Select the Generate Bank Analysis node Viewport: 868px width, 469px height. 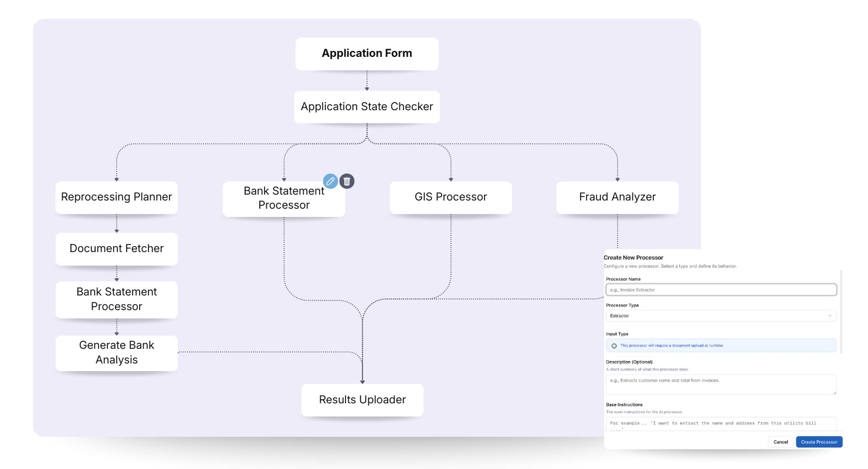pyautogui.click(x=116, y=352)
